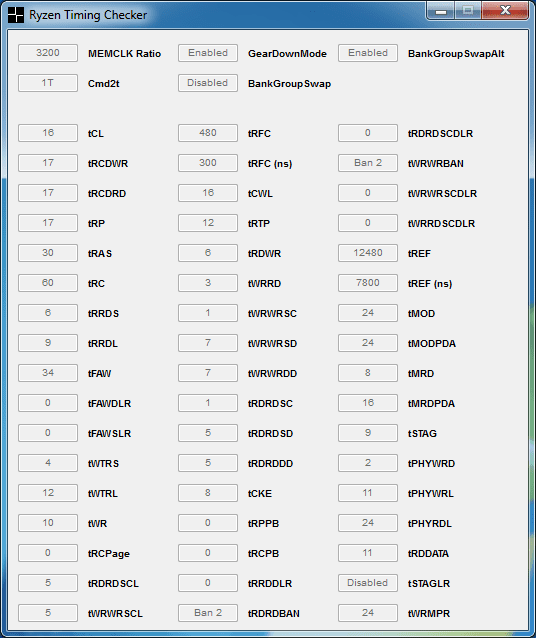Click the tCKE value field
Image resolution: width=536 pixels, height=638 pixels.
click(x=208, y=493)
